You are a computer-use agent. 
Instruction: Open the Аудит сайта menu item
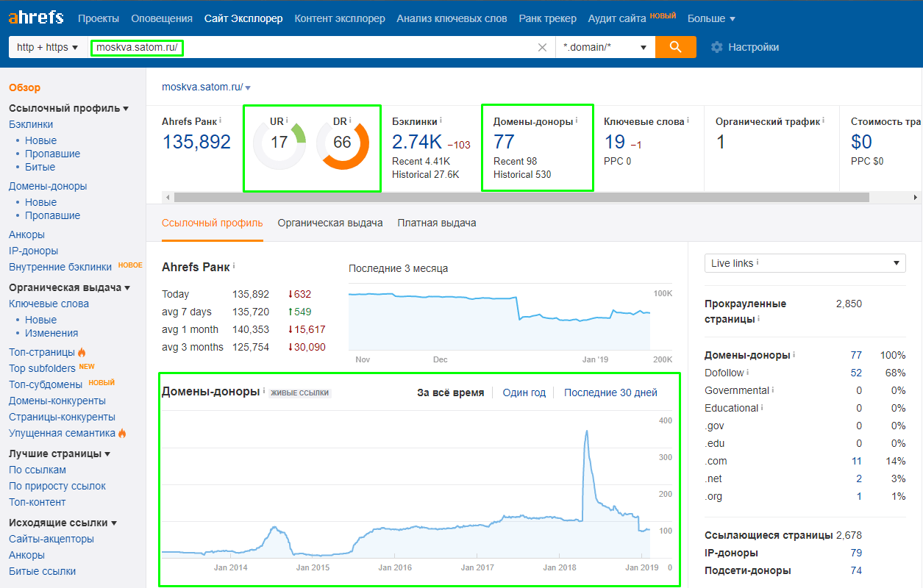(x=617, y=18)
